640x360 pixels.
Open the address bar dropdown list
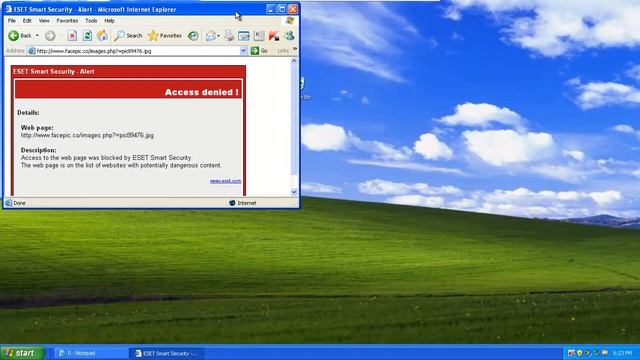pyautogui.click(x=243, y=51)
